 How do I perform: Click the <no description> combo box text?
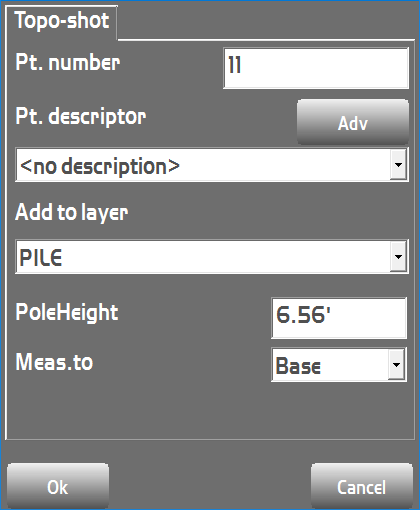(100, 166)
